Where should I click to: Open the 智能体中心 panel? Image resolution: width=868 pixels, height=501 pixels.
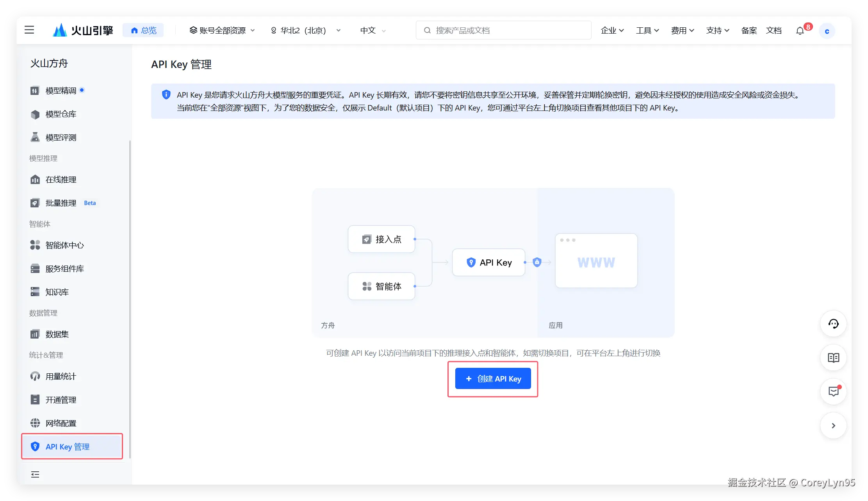click(64, 245)
